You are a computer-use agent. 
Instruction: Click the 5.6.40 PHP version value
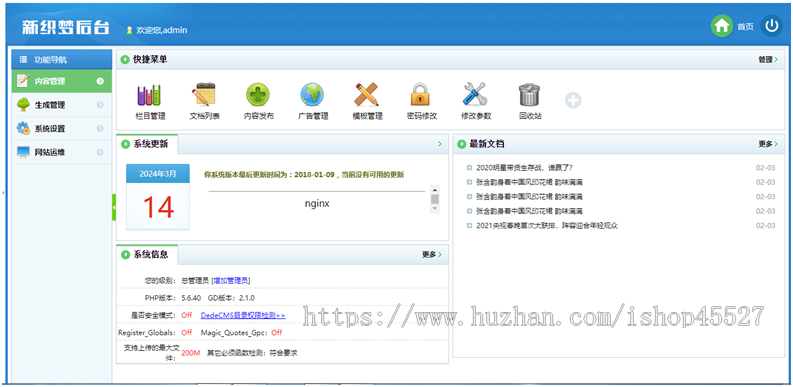tap(192, 298)
